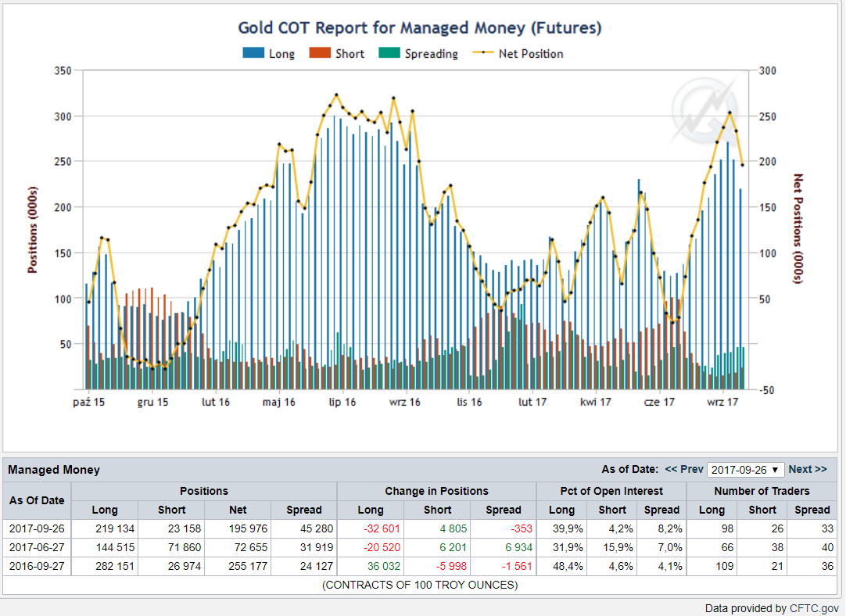Viewport: 846px width, 616px height.
Task: Select the change value -32 601
Action: (382, 528)
